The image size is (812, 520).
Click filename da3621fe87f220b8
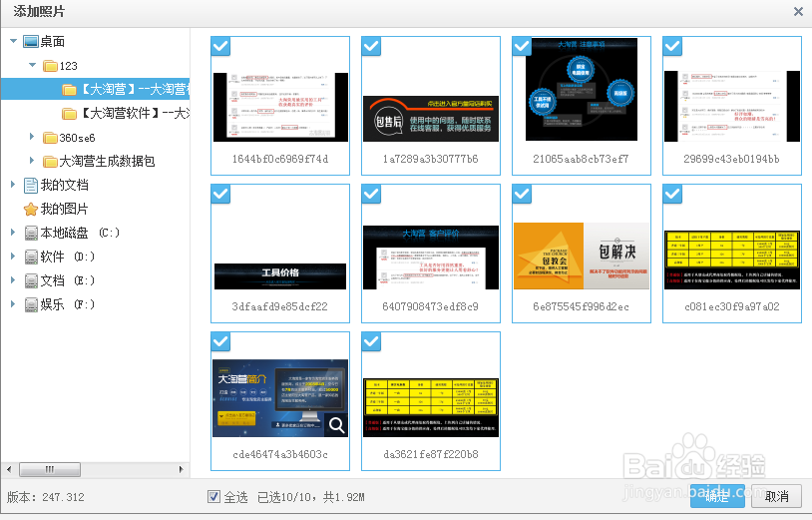pyautogui.click(x=431, y=455)
